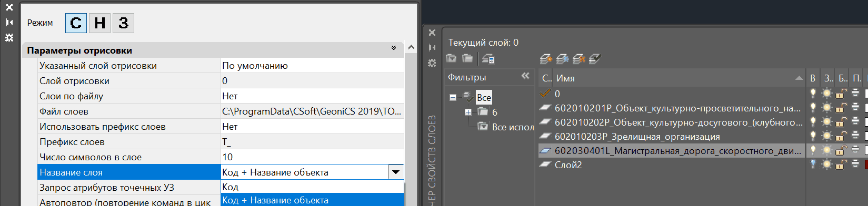Select mode button H
The height and width of the screenshot is (206, 868).
99,23
